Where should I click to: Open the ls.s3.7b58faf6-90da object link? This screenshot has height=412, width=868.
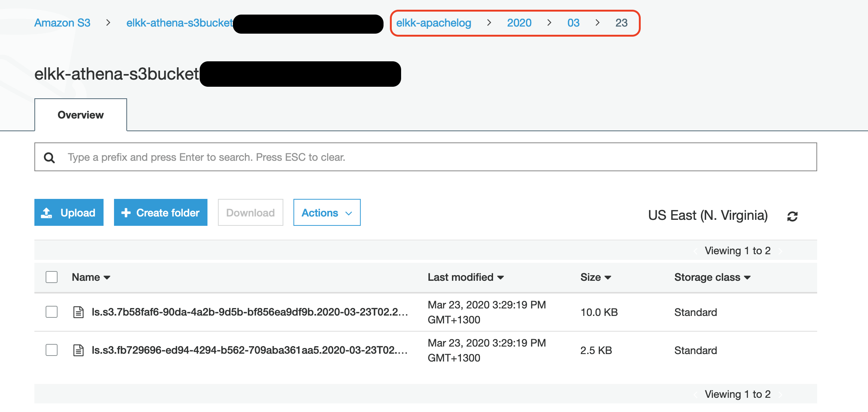[250, 312]
